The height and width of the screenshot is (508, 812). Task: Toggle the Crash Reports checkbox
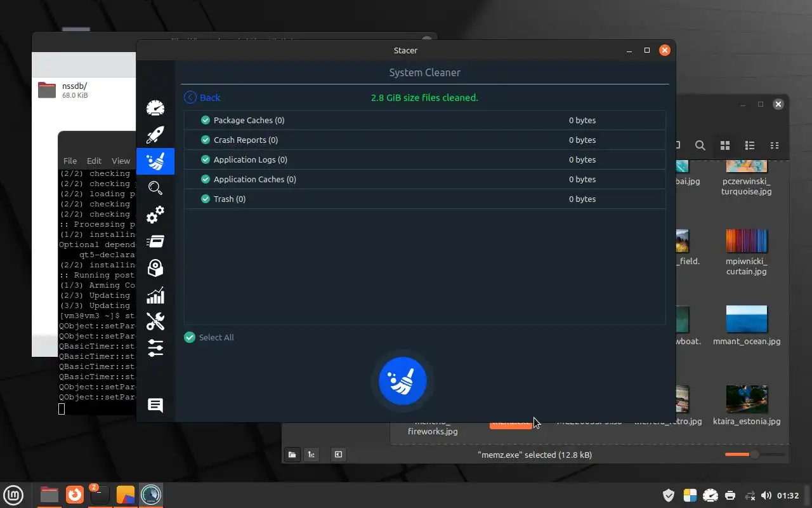coord(206,140)
